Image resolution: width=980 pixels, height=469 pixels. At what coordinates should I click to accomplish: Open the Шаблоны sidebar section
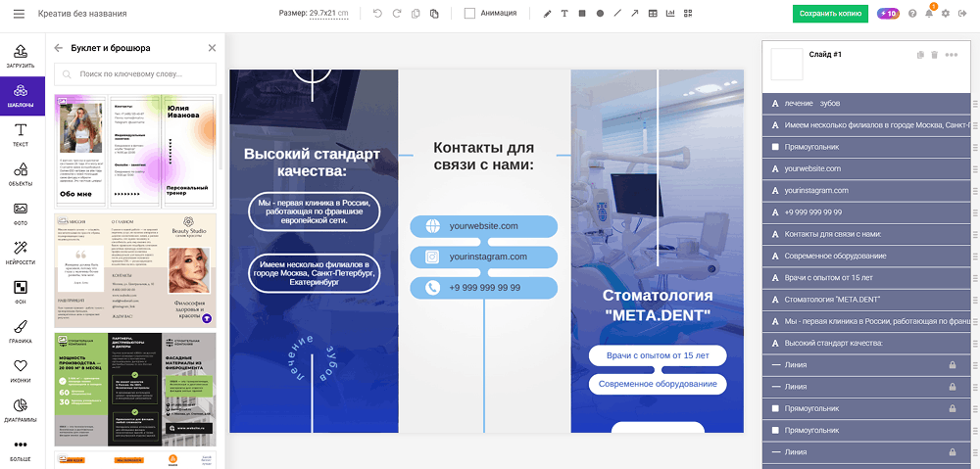tap(21, 96)
